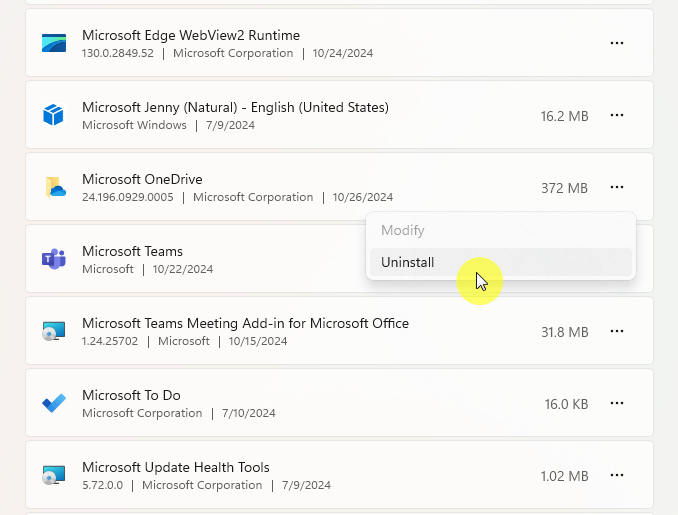Click the 16.2 MB size value
This screenshot has width=678, height=515.
564,116
